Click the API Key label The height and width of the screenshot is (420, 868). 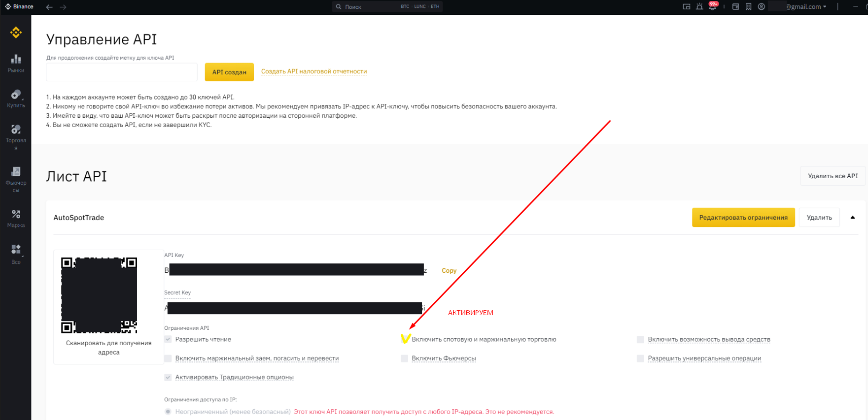tap(174, 255)
